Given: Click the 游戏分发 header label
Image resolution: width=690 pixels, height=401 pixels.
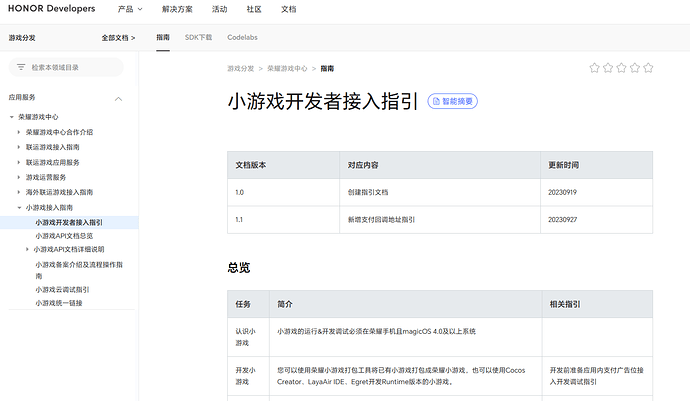Looking at the screenshot, I should (22, 38).
